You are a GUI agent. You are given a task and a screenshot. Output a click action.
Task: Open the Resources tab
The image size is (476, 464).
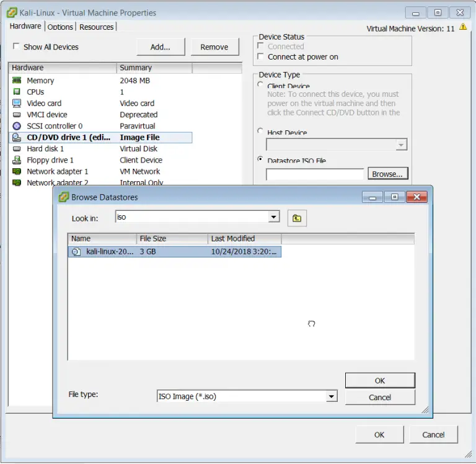(96, 27)
